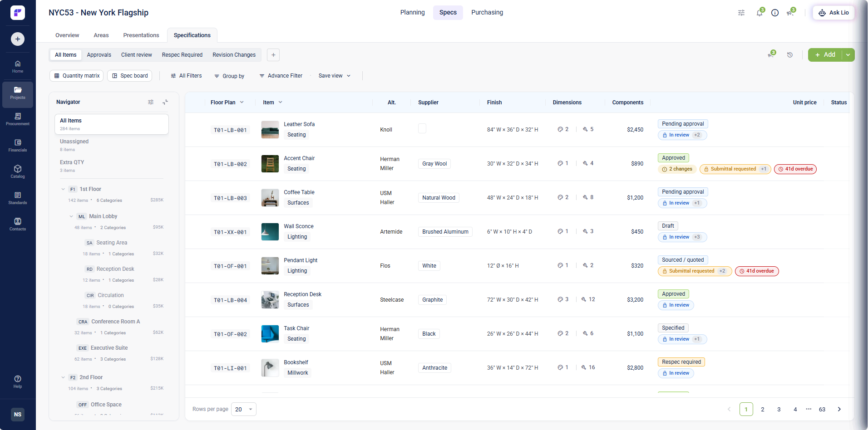The width and height of the screenshot is (868, 430).
Task: Open Help in the sidebar
Action: click(x=18, y=382)
